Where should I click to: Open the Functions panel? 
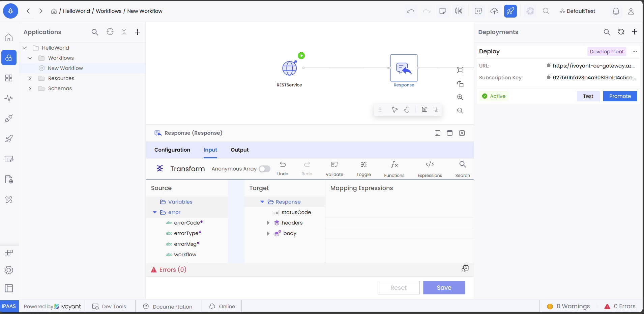click(394, 165)
